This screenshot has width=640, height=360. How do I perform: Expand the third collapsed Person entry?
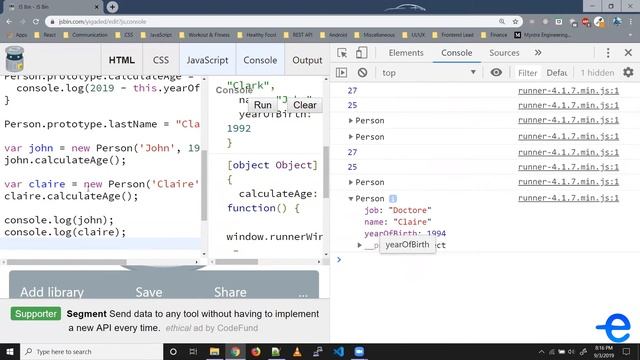coord(350,182)
